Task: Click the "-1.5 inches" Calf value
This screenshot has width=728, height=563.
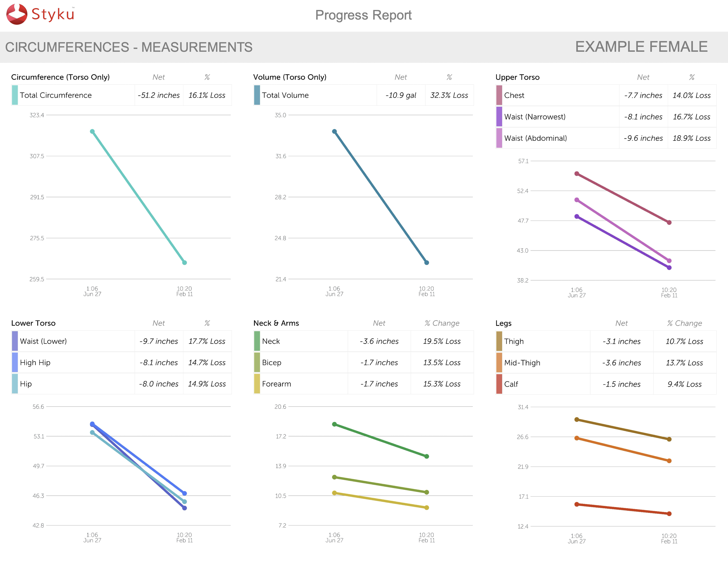Action: (621, 384)
